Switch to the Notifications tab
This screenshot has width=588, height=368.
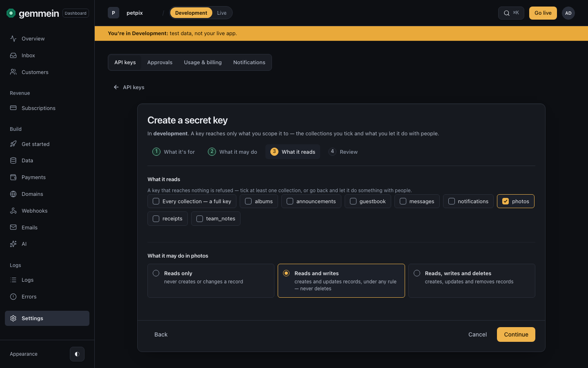tap(249, 63)
